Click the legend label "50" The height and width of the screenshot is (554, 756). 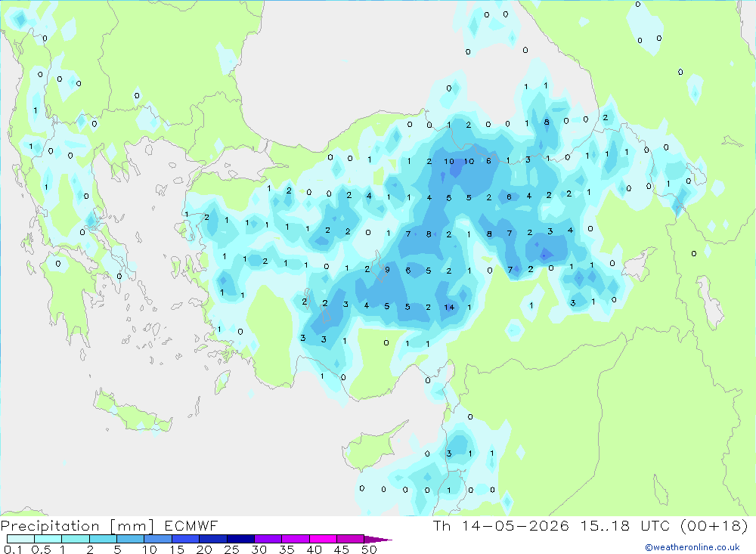pos(369,549)
